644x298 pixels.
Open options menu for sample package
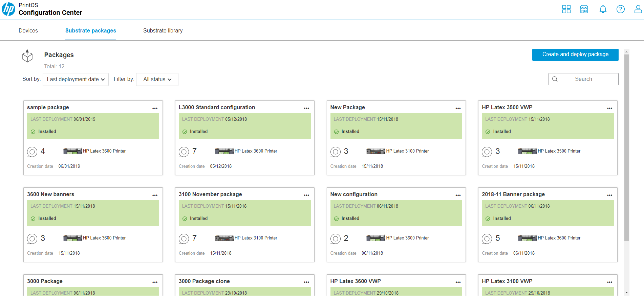[155, 108]
